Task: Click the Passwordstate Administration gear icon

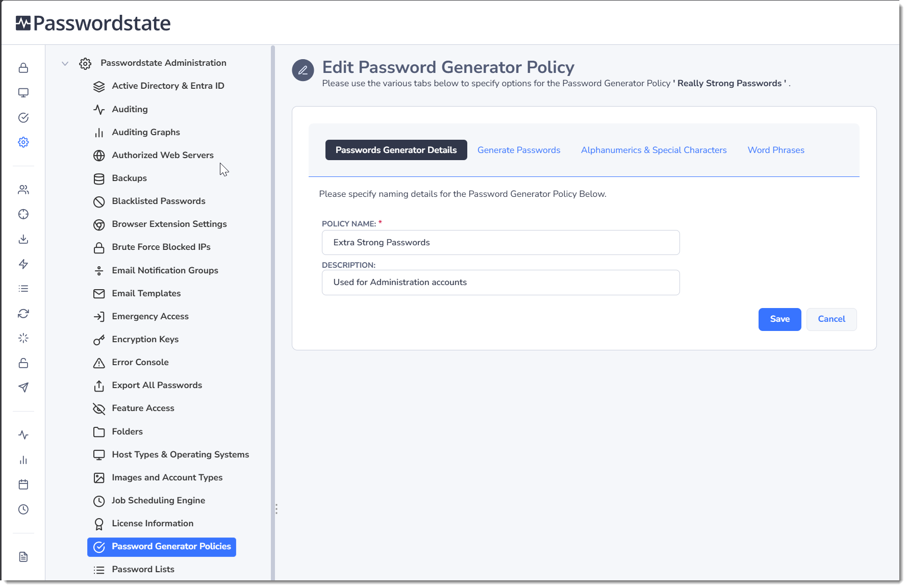Action: (85, 64)
